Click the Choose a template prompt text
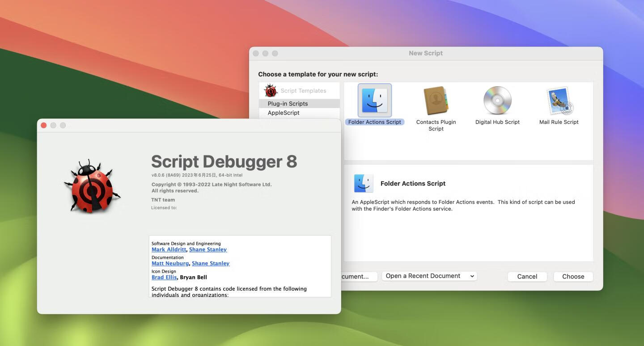This screenshot has width=644, height=346. click(318, 74)
